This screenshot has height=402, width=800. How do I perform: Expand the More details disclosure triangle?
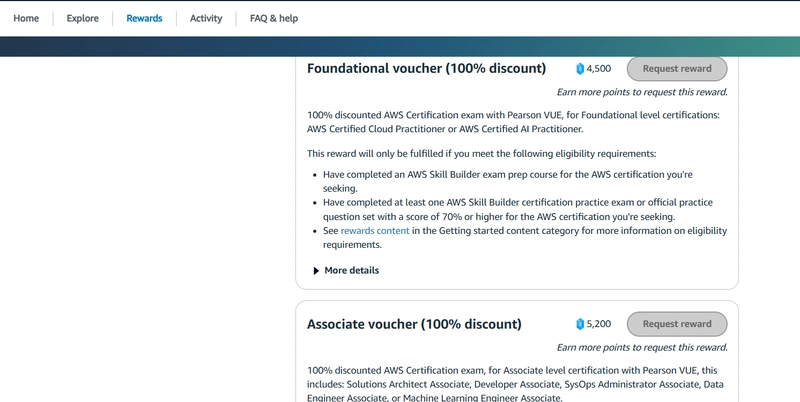[316, 271]
